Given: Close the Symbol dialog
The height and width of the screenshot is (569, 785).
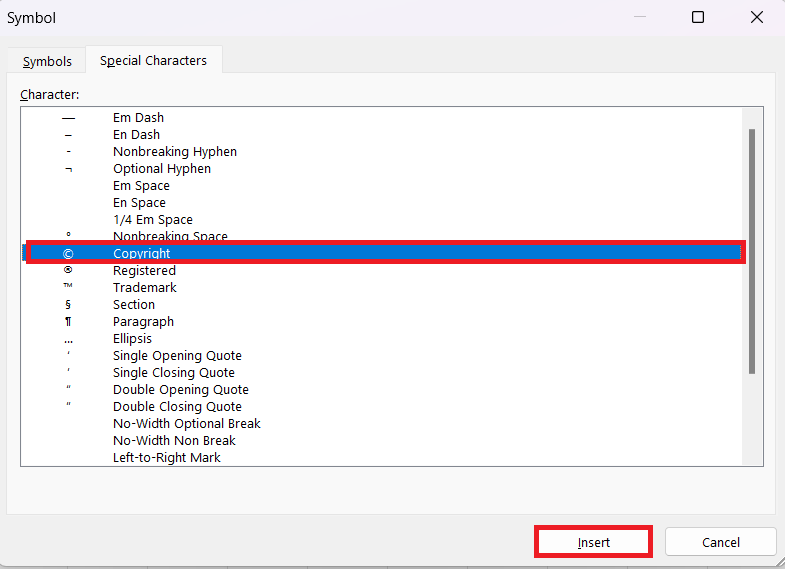Looking at the screenshot, I should pyautogui.click(x=757, y=18).
